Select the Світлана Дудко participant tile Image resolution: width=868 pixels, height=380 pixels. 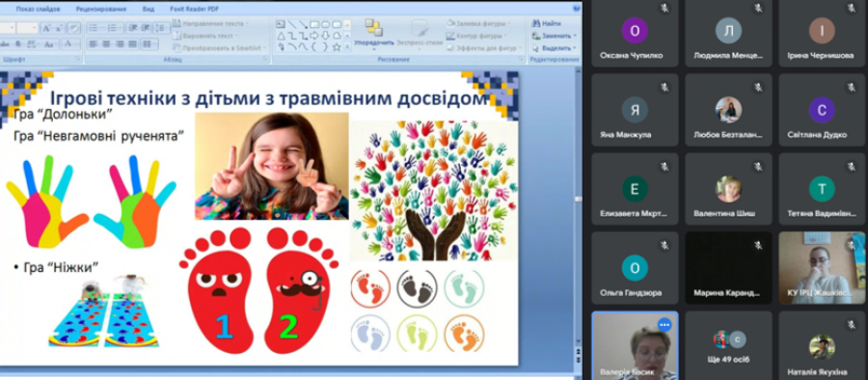coord(822,110)
